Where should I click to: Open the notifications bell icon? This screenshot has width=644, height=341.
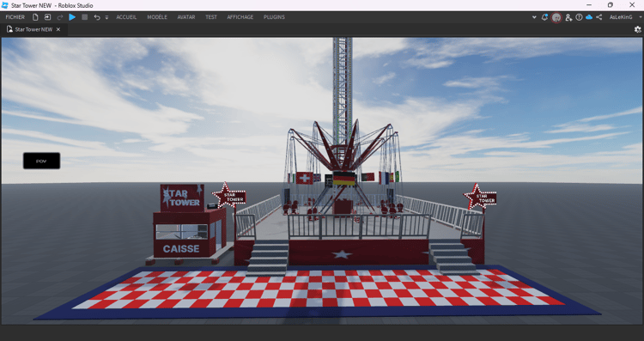pos(544,17)
